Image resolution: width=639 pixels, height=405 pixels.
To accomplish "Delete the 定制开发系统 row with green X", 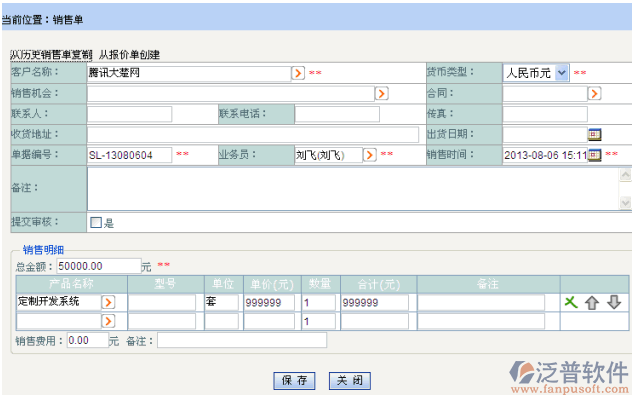I will tap(570, 302).
